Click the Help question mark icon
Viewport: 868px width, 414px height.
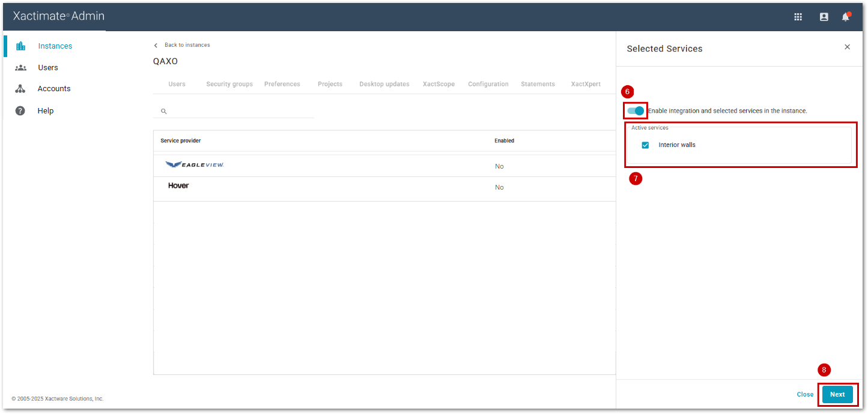pos(20,111)
